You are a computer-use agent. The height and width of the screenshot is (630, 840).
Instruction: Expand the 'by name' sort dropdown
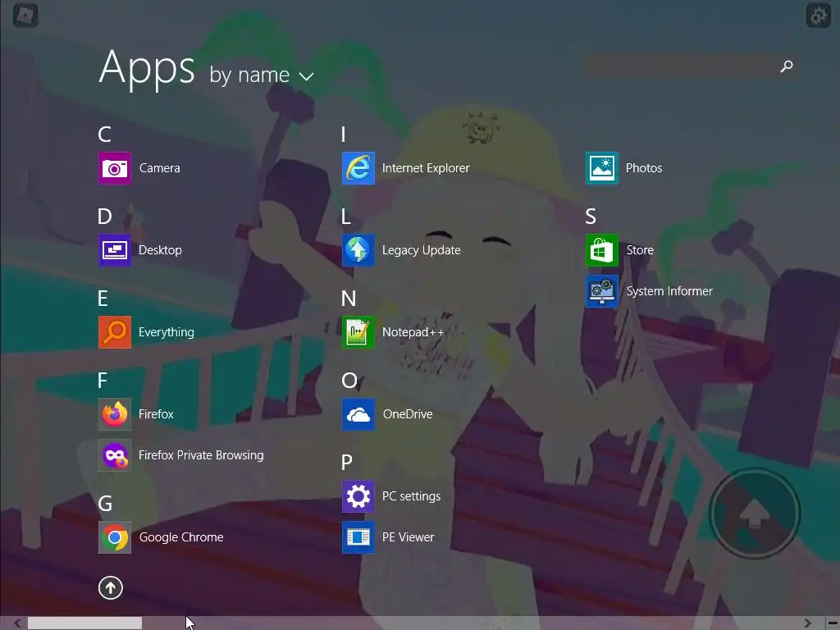click(x=262, y=75)
